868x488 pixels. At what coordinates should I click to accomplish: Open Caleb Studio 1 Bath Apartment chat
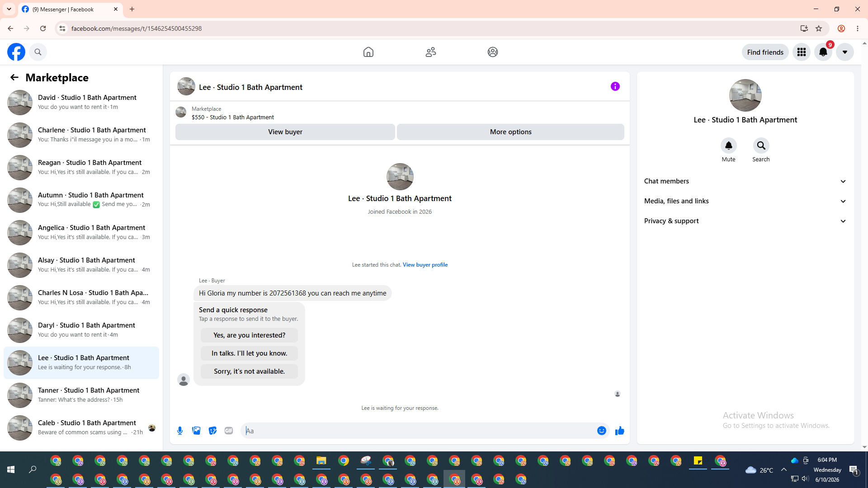[81, 428]
